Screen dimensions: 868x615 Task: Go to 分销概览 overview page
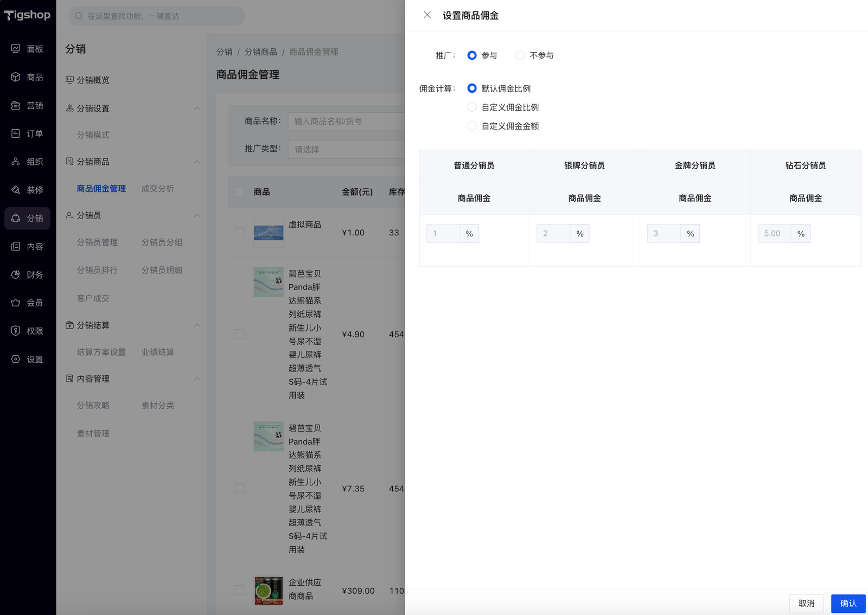click(x=93, y=80)
